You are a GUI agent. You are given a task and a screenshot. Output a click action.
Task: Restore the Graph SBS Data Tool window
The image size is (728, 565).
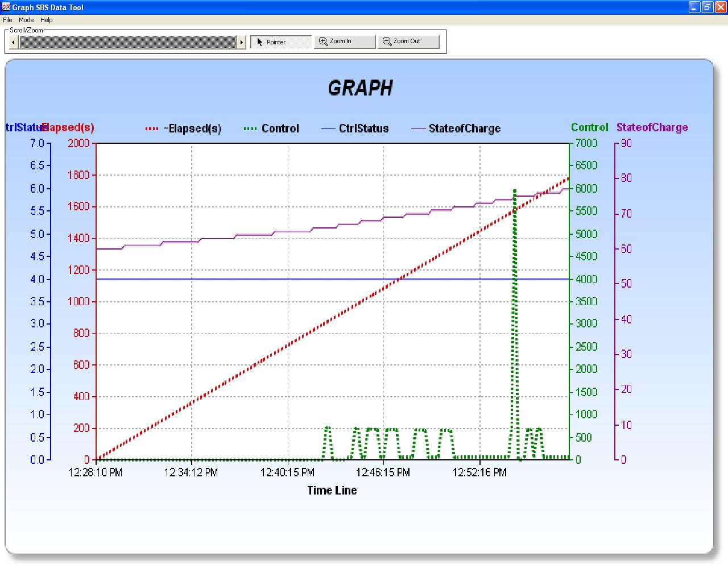[708, 7]
